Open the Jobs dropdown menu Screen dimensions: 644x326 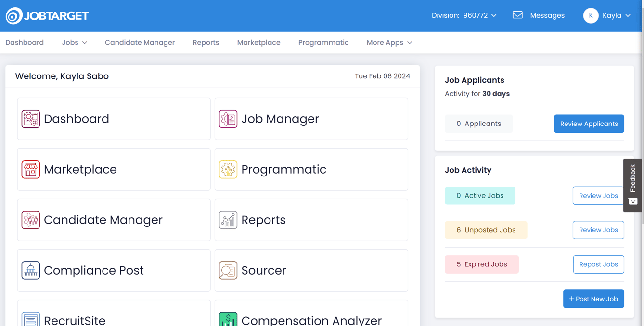coord(74,42)
